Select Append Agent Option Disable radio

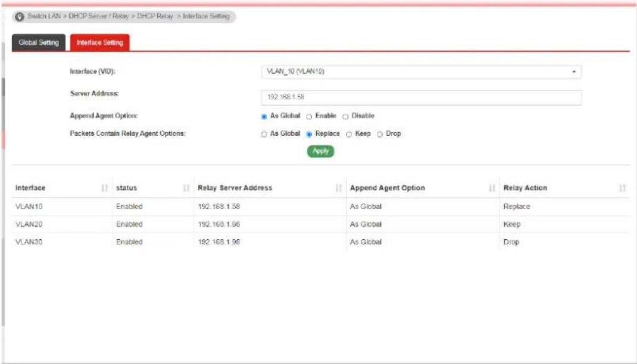pos(345,117)
